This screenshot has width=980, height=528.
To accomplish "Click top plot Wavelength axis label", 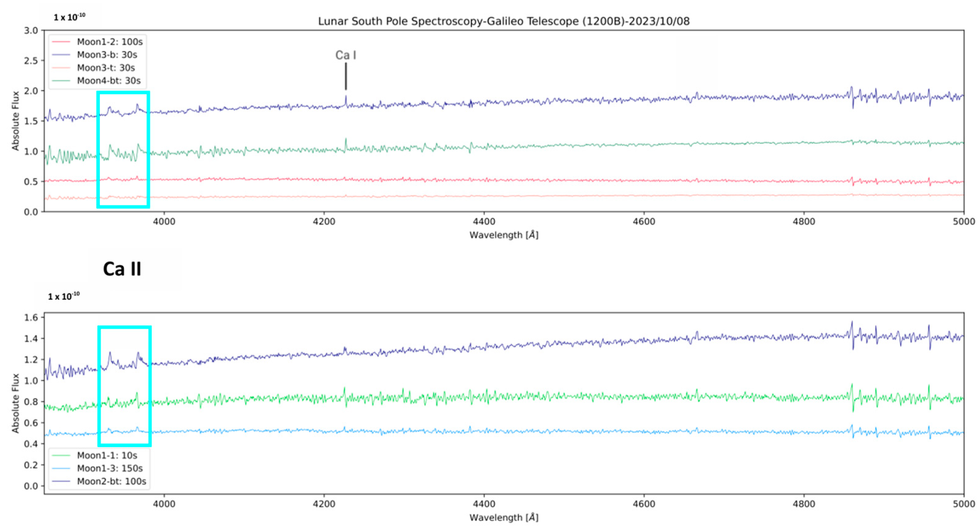I will point(504,235).
